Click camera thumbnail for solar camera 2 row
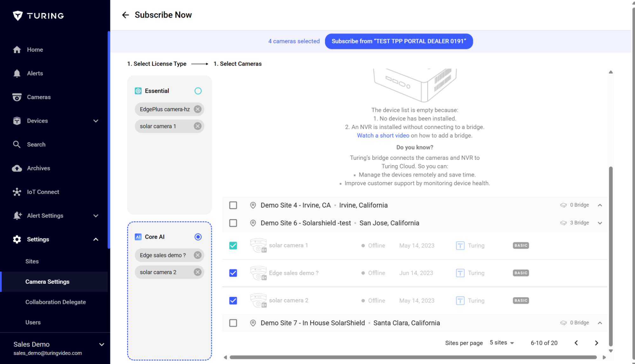 coord(258,301)
